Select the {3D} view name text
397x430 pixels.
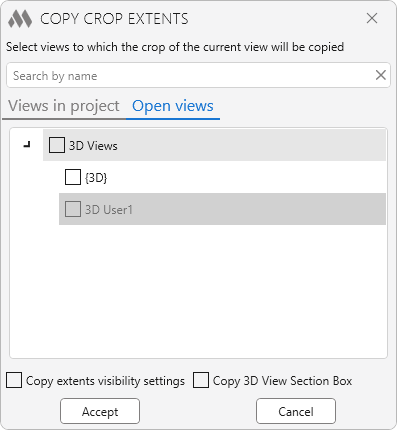point(96,178)
